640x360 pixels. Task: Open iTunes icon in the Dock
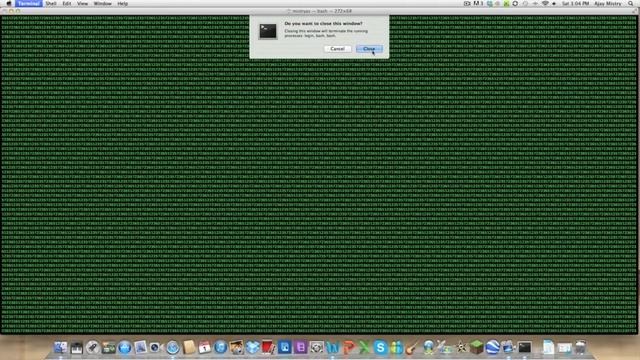[x=220, y=347]
